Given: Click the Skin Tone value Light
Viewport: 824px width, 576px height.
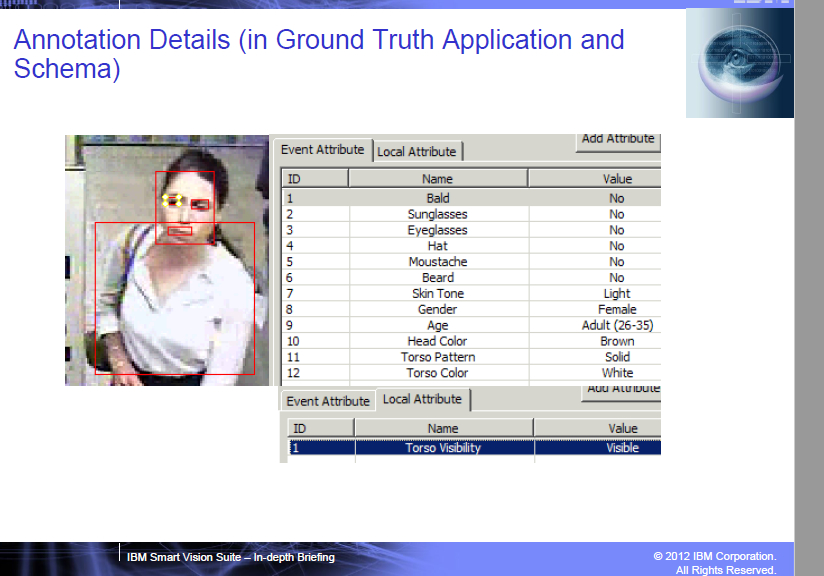Looking at the screenshot, I should [x=617, y=294].
